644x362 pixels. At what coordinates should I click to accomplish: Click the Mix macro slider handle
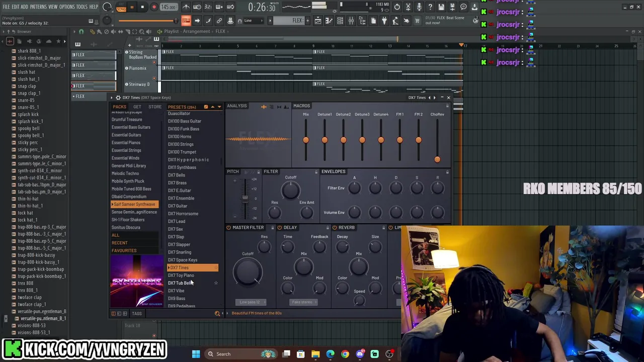(x=306, y=140)
